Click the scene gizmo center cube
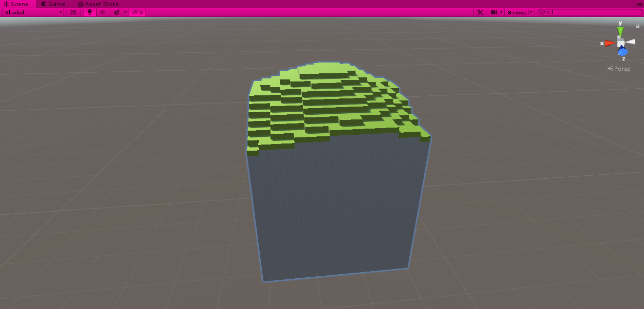This screenshot has height=309, width=644. (x=620, y=43)
